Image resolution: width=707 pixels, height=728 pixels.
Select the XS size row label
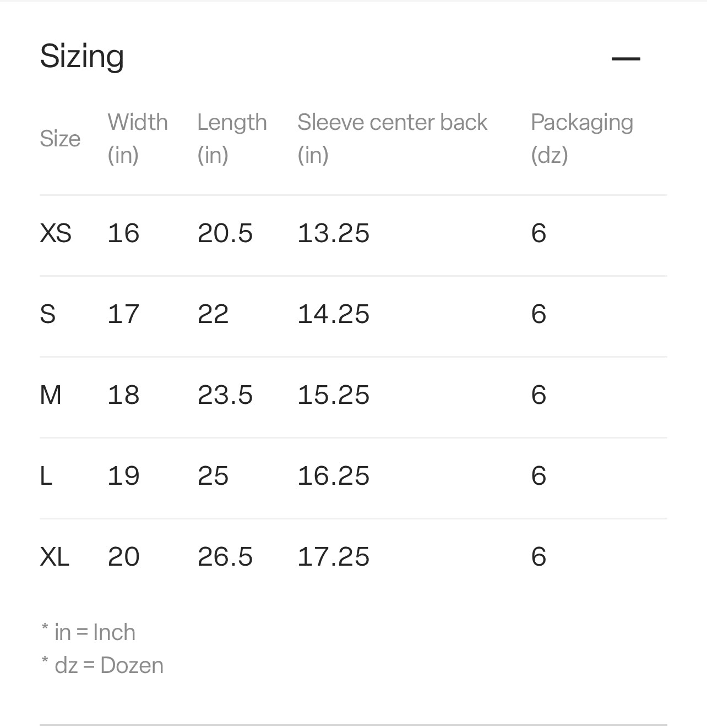[56, 233]
